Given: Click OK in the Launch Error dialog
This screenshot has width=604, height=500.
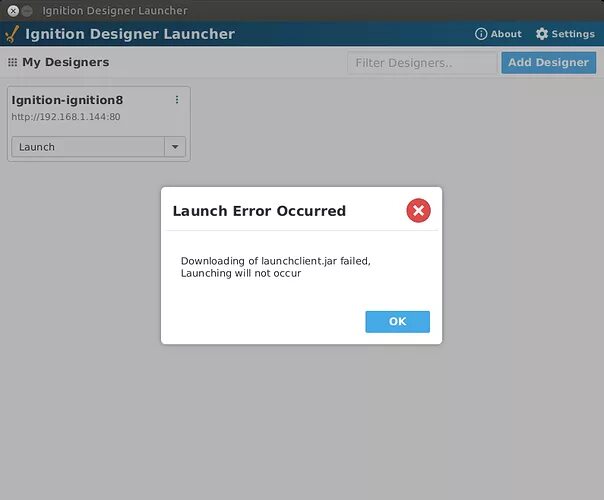Looking at the screenshot, I should (397, 322).
